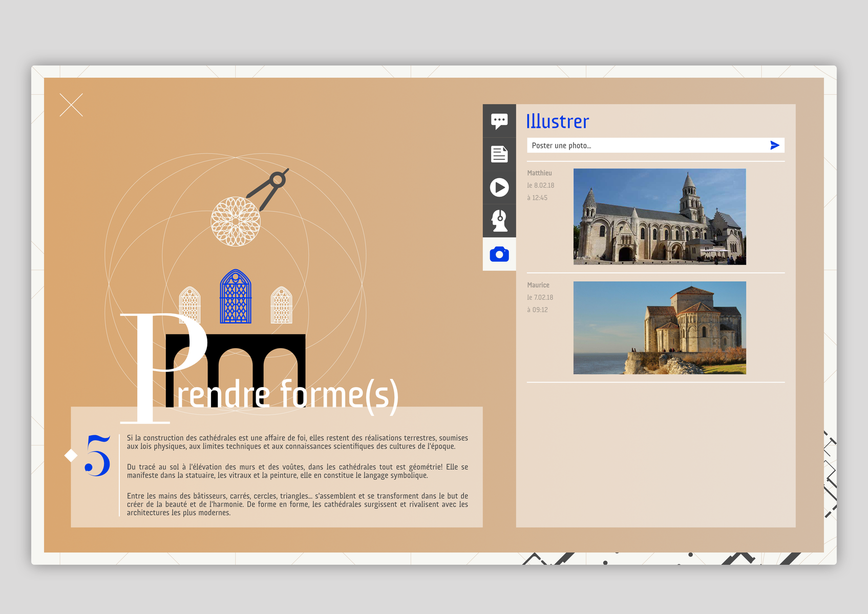Open the comments speech bubble tab
Viewport: 868px width, 614px height.
tap(499, 121)
